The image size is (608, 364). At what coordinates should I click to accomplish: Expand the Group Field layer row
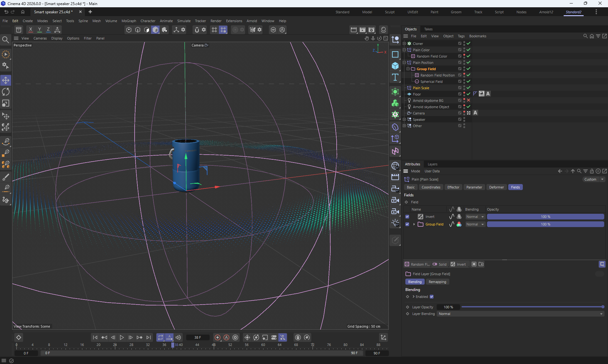click(x=414, y=224)
